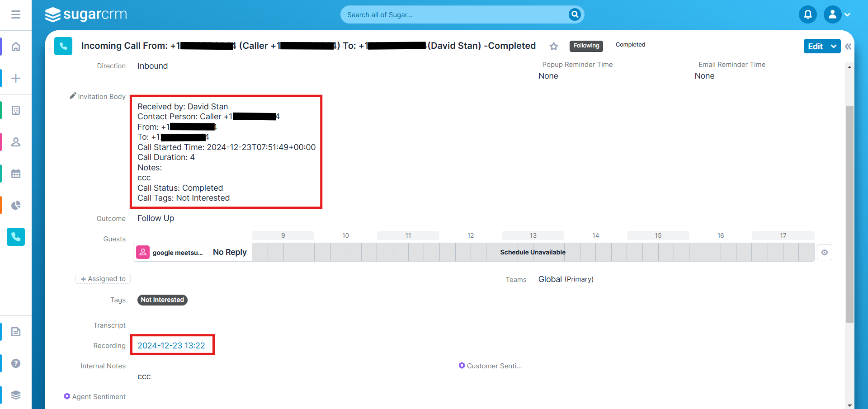Viewport: 868px width, 409px height.
Task: Open Calendar icon in sidebar
Action: point(16,174)
